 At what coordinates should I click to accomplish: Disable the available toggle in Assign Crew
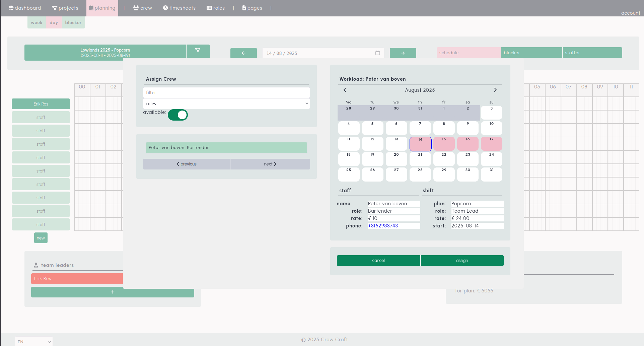tap(178, 115)
